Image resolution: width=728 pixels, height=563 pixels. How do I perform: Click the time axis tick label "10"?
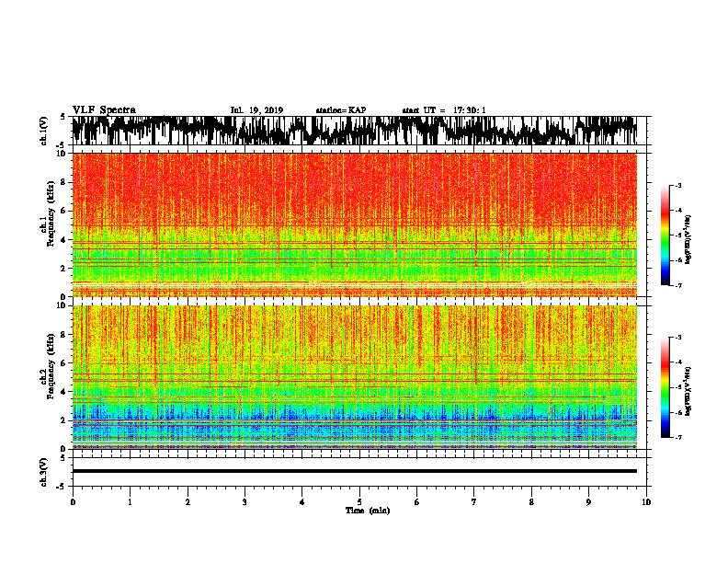[646, 502]
